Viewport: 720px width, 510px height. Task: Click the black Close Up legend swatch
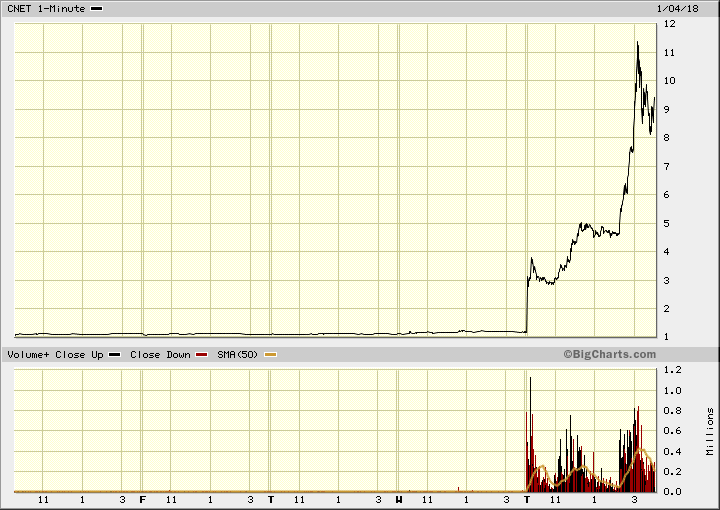(115, 355)
